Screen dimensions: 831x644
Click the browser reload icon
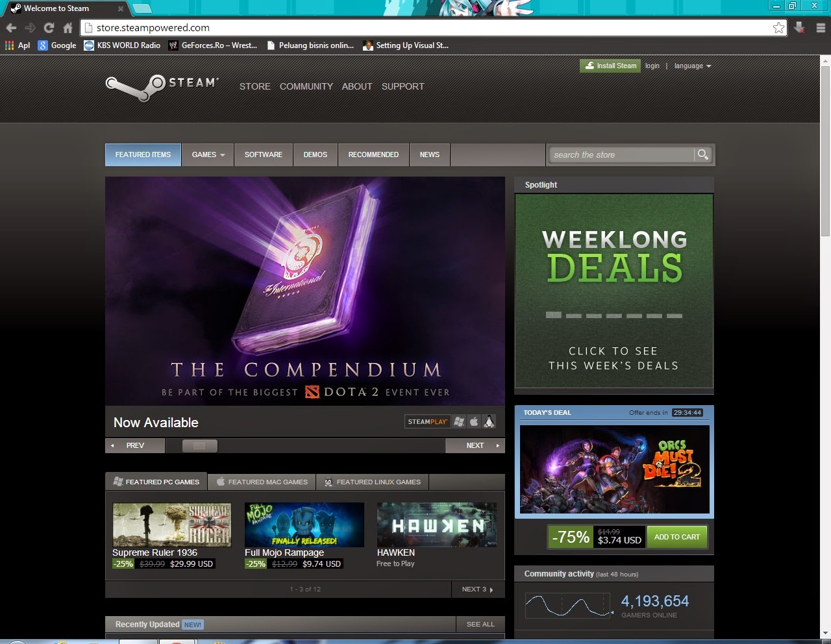[49, 28]
